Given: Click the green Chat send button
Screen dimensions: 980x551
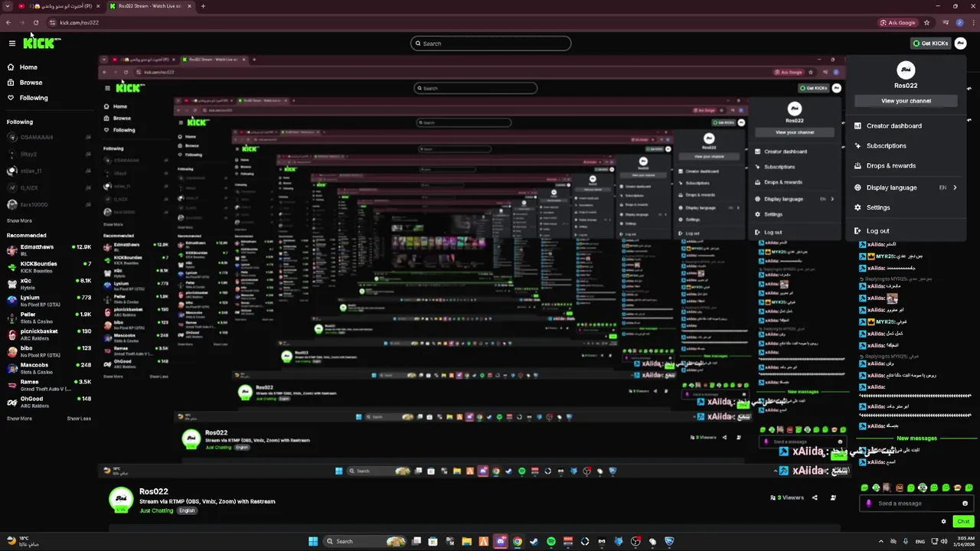Looking at the screenshot, I should pyautogui.click(x=963, y=522).
